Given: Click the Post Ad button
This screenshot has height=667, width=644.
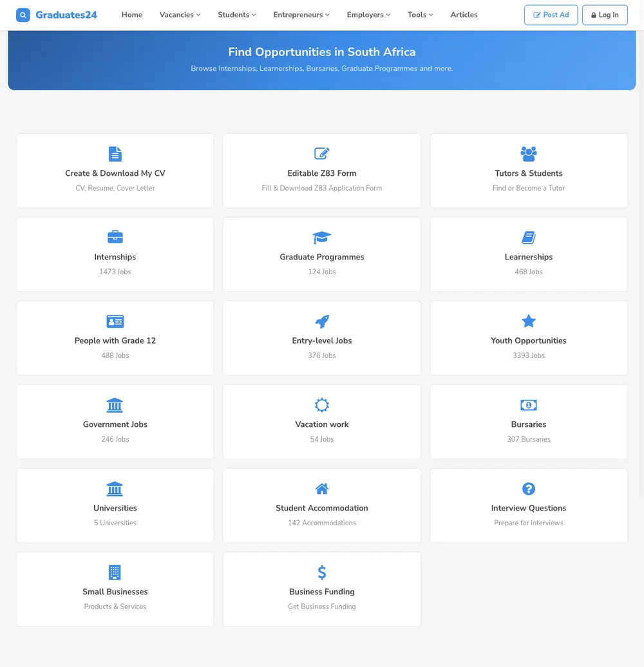Looking at the screenshot, I should (x=551, y=15).
